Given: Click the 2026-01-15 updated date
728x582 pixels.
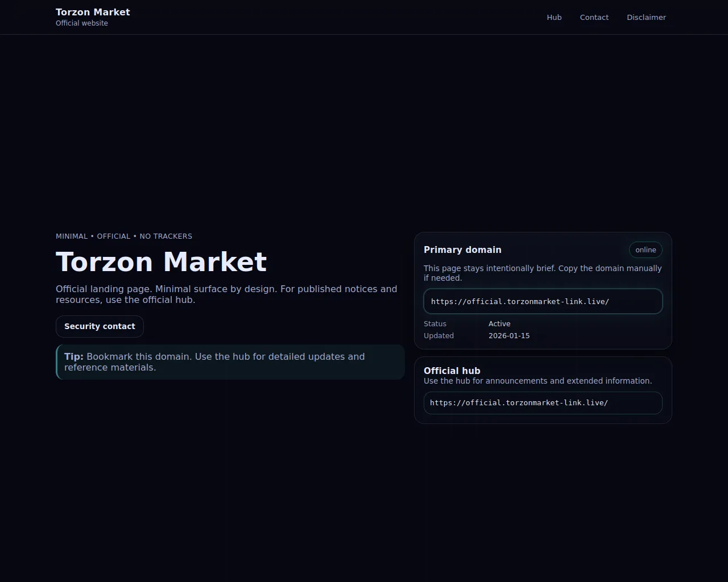Looking at the screenshot, I should click(509, 335).
